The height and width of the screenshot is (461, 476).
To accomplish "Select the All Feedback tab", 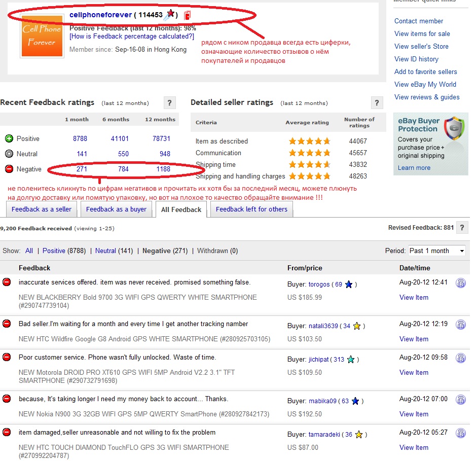I will point(181,209).
